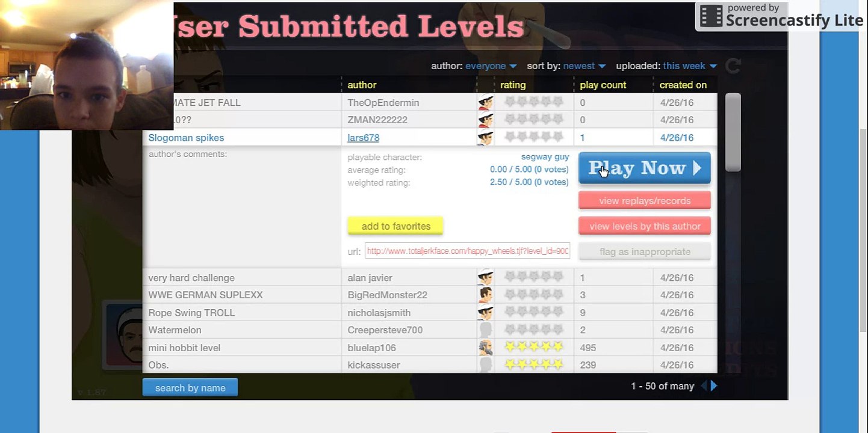Click the level list scrollbar handle

click(733, 132)
